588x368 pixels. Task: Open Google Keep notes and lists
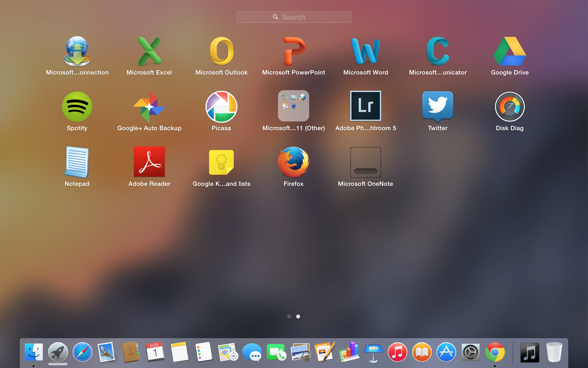[221, 162]
